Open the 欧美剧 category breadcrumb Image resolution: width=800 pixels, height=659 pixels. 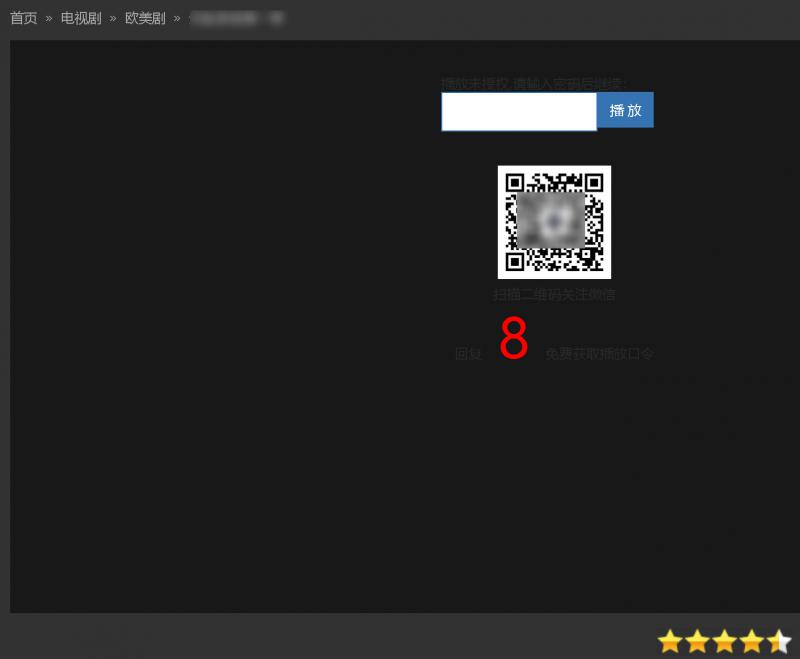(145, 18)
